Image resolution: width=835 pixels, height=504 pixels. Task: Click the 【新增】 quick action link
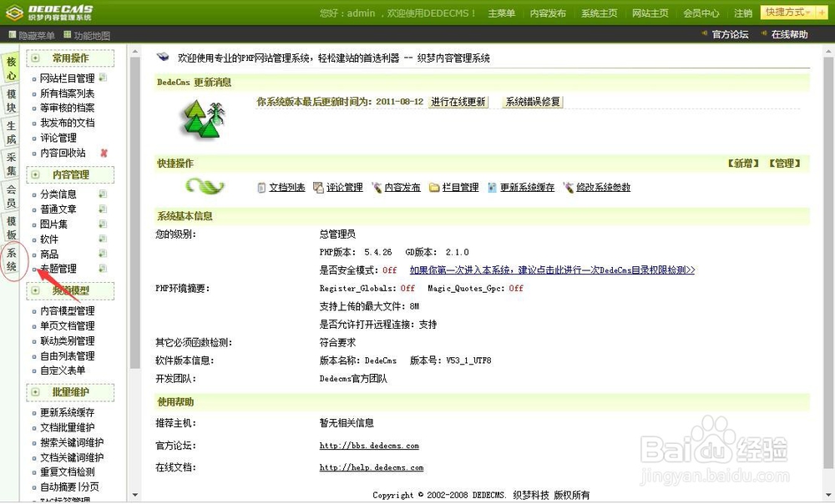tap(743, 164)
